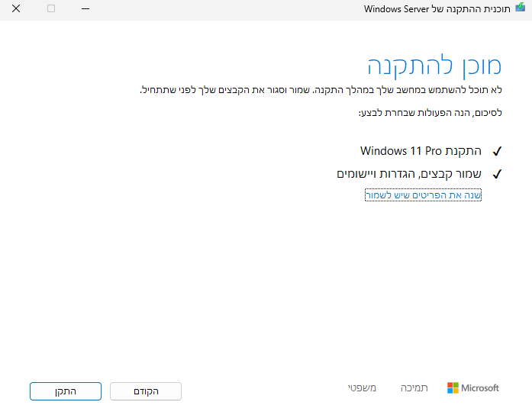Open the שנה את הפריטים שיש לשמור link
This screenshot has height=418, width=532.
tap(423, 195)
